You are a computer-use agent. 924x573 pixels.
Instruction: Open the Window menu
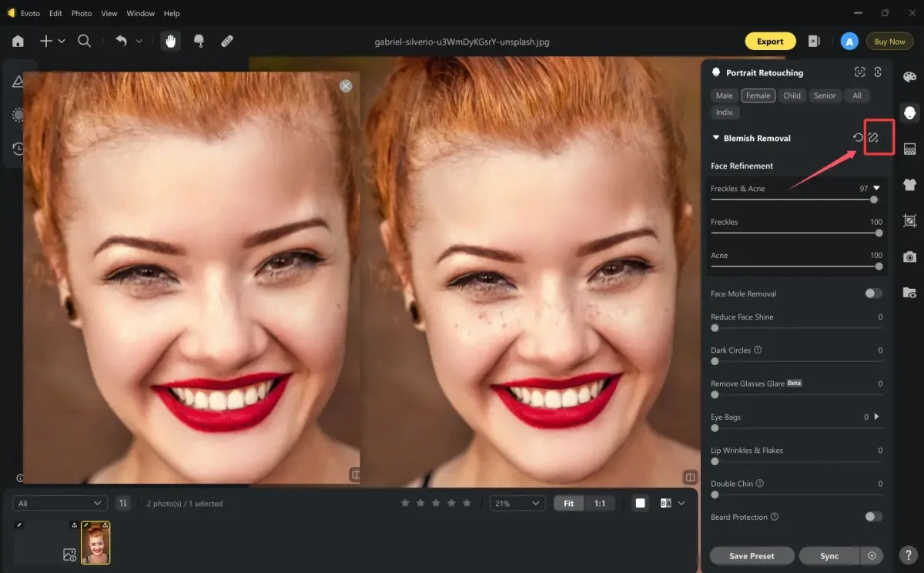pos(140,13)
